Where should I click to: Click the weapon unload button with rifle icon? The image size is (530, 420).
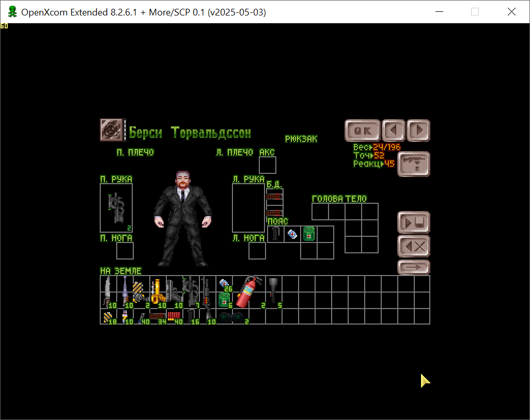[x=414, y=164]
